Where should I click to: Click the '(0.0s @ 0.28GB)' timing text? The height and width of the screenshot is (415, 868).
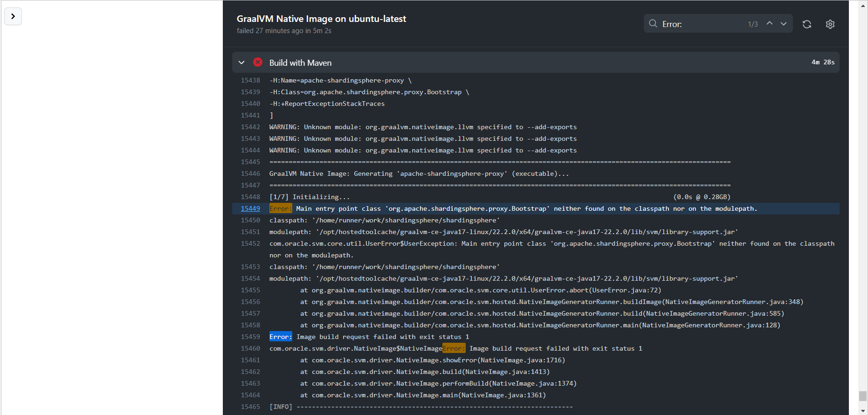tap(702, 197)
